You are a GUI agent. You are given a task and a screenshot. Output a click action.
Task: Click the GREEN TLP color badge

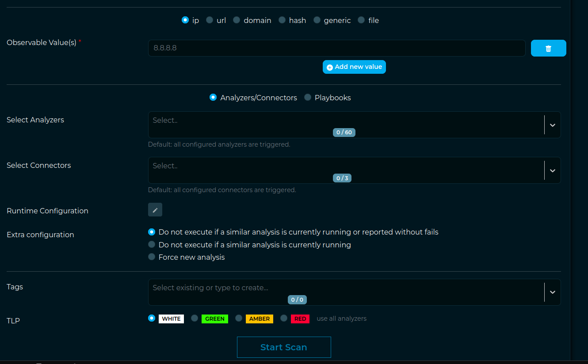pos(215,318)
